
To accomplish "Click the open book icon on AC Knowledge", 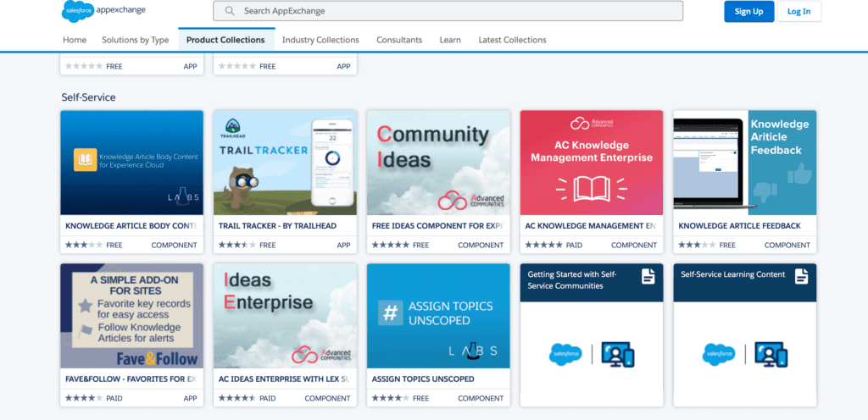I will tap(591, 189).
